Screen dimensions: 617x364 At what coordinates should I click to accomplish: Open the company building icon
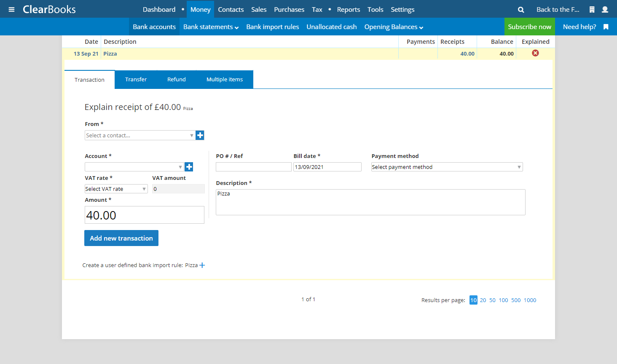[x=592, y=9]
